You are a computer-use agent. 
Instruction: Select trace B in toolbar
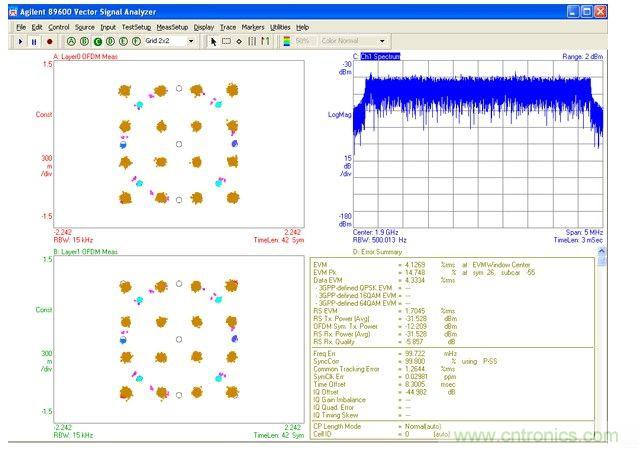(x=84, y=41)
